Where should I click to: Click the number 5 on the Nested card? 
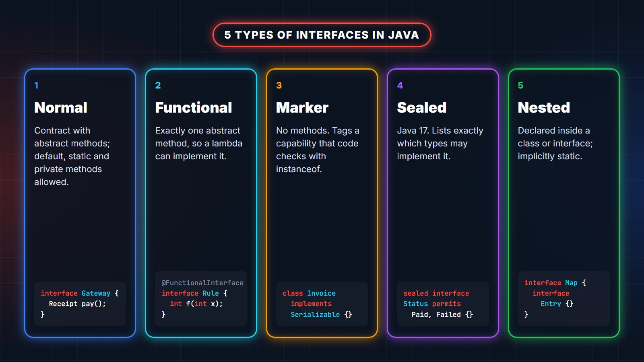click(x=520, y=85)
